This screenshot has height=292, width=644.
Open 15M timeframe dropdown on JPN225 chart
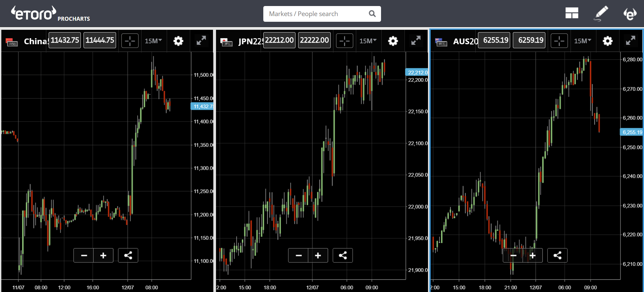pyautogui.click(x=368, y=41)
